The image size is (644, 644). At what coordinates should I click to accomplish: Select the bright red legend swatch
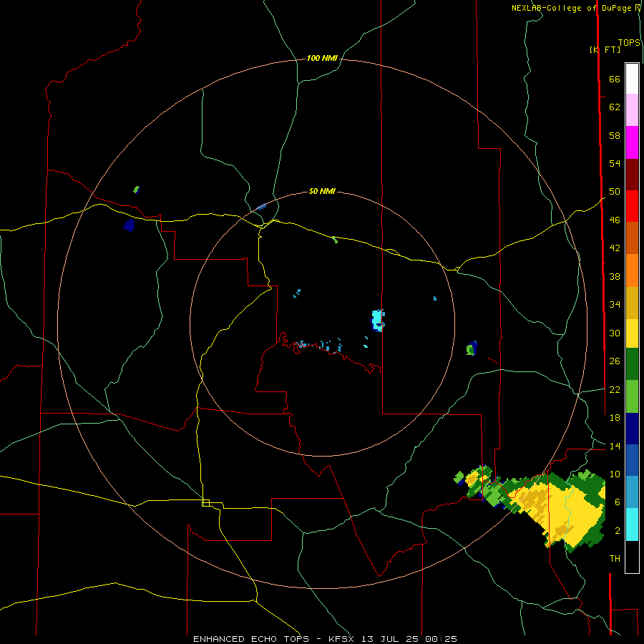click(x=632, y=206)
